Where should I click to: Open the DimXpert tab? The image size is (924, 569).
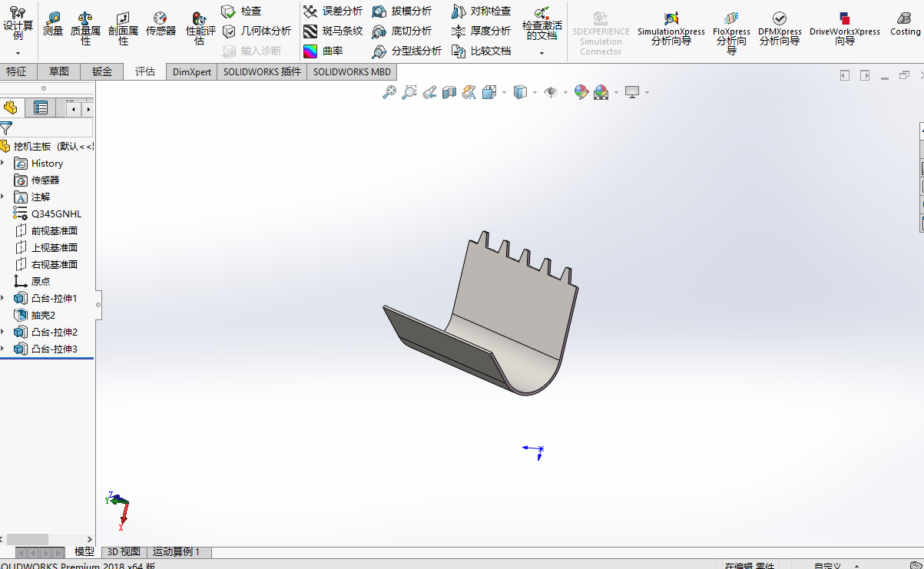[x=192, y=71]
